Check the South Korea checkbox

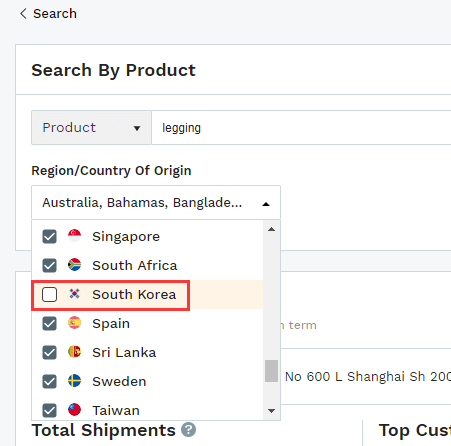pos(49,295)
